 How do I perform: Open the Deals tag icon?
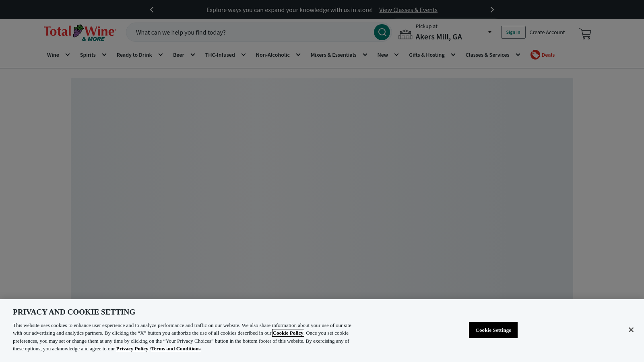(535, 55)
